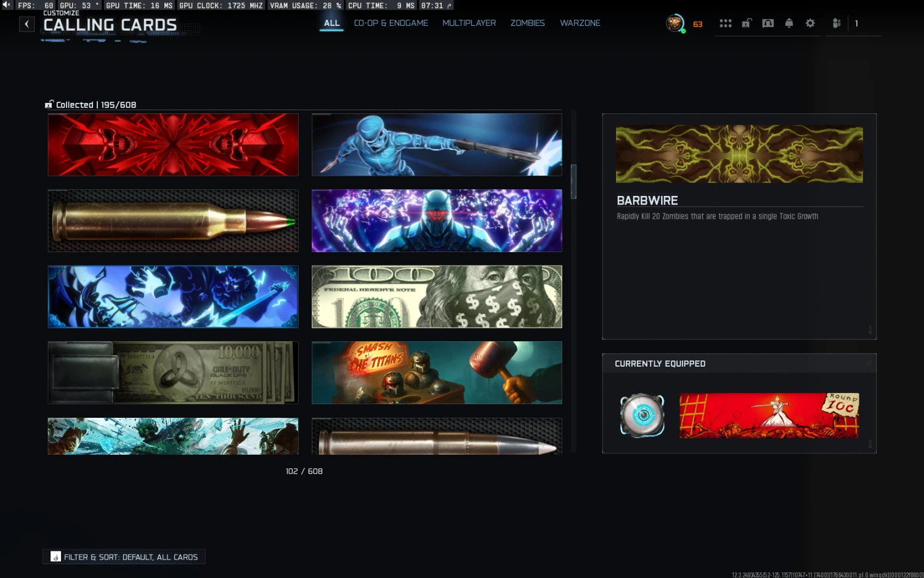Click the 102 / 608 position indicator
Viewport: 924px width, 578px height.
pos(304,471)
